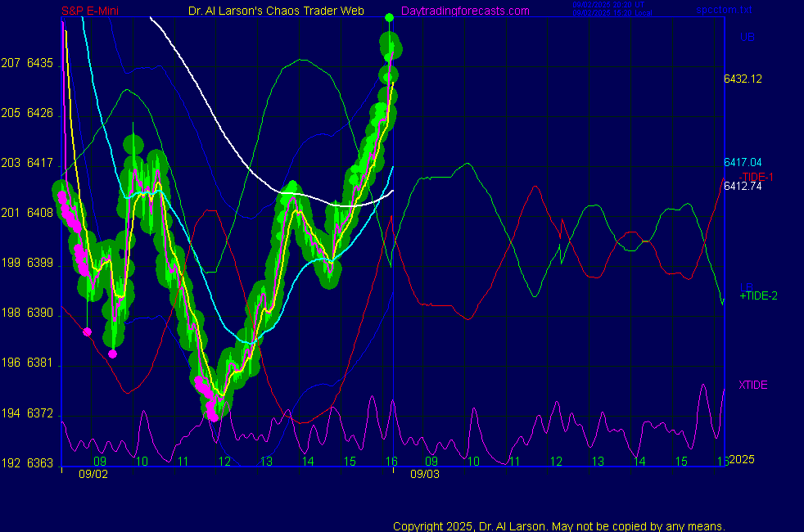
Task: Click the red -TIDE-1 legend label
Action: [x=756, y=177]
